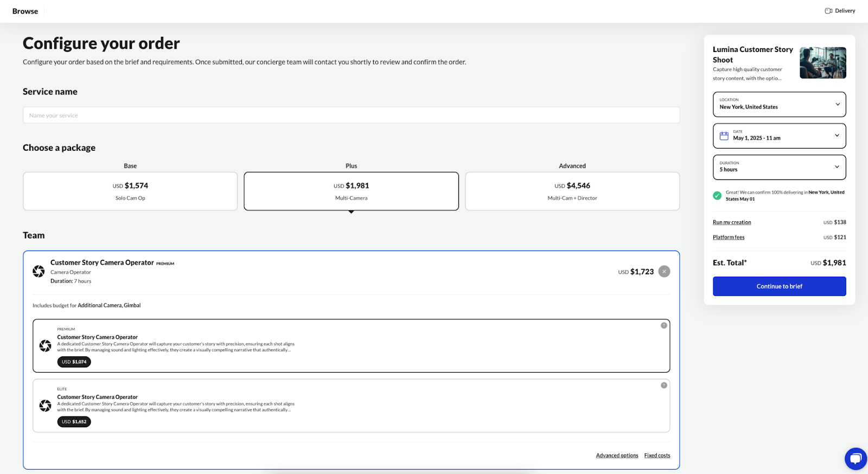
Task: Remove the Customer Story Camera Operator team member
Action: click(664, 272)
